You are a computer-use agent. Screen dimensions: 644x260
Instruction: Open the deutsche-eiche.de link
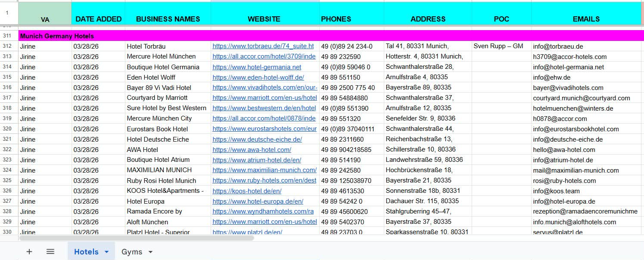point(257,139)
